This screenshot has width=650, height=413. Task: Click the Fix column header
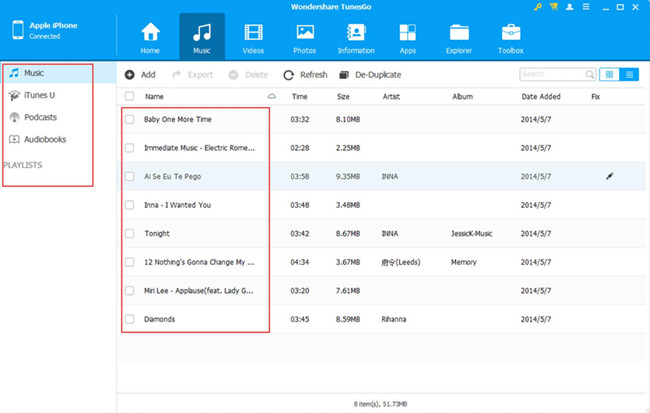coord(595,97)
